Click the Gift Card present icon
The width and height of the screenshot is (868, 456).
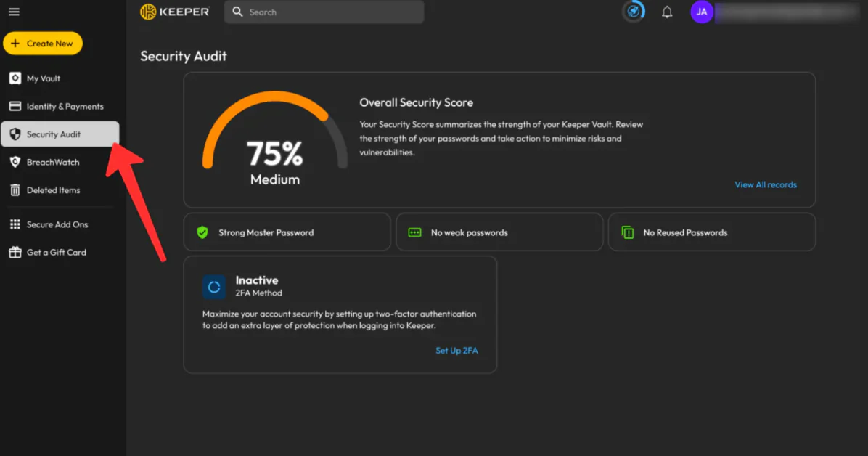pos(15,252)
